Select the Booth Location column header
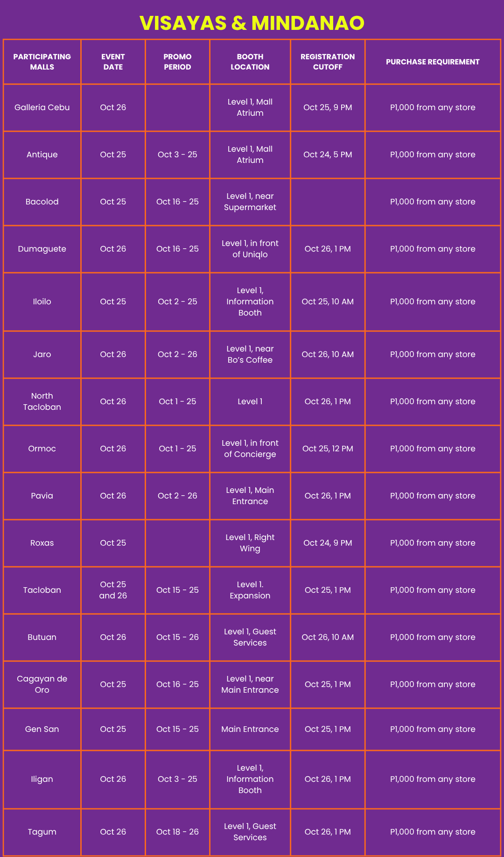This screenshot has width=504, height=857. (x=250, y=62)
